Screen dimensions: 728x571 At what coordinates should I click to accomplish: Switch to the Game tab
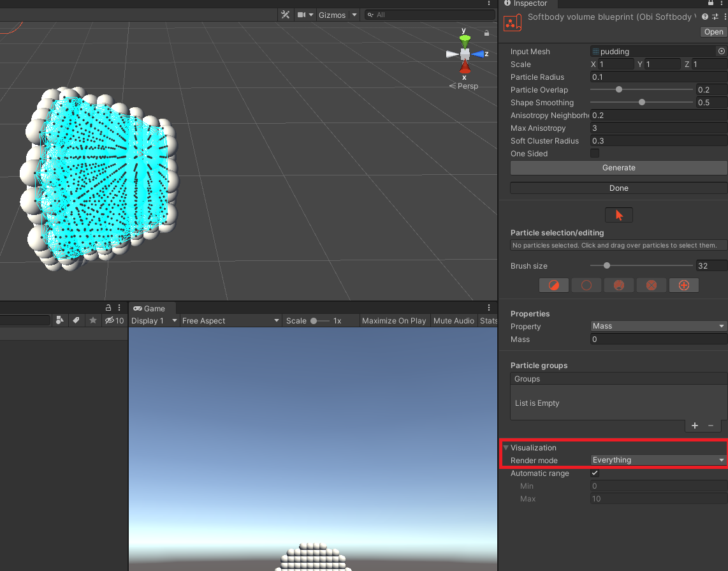click(152, 308)
